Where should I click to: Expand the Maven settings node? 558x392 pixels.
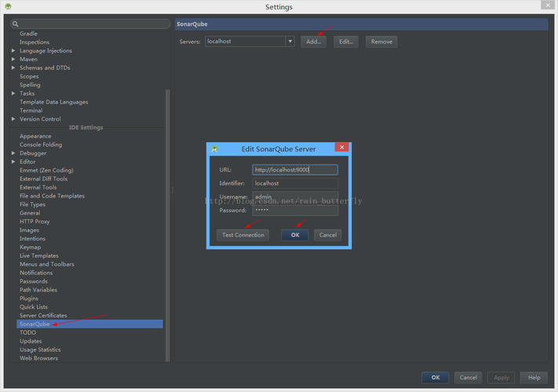pyautogui.click(x=13, y=59)
